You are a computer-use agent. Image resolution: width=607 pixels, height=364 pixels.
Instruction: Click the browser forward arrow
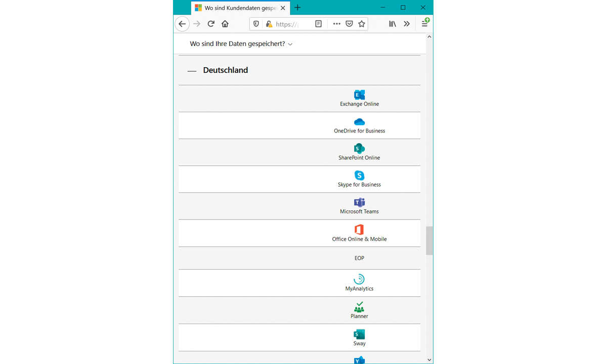pyautogui.click(x=197, y=24)
